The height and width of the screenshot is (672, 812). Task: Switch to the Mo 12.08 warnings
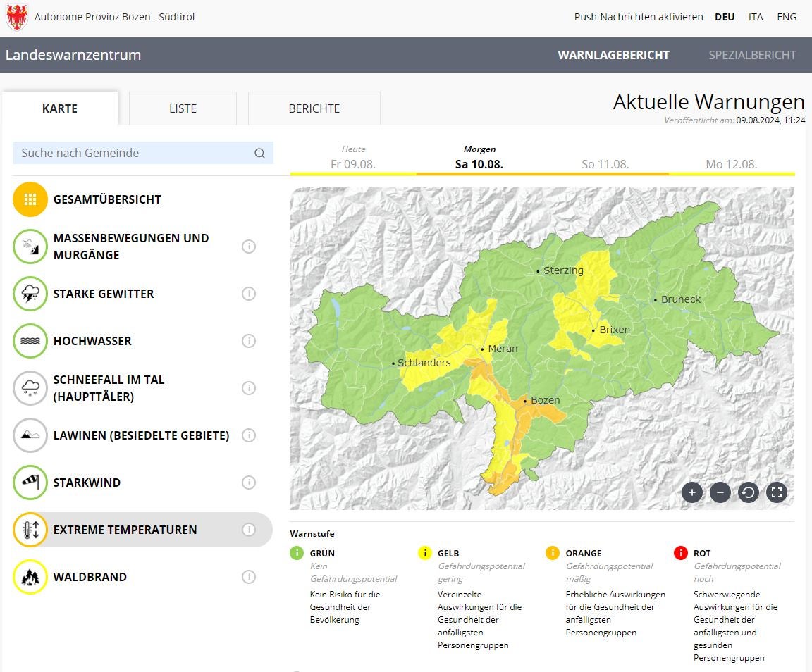(x=732, y=164)
